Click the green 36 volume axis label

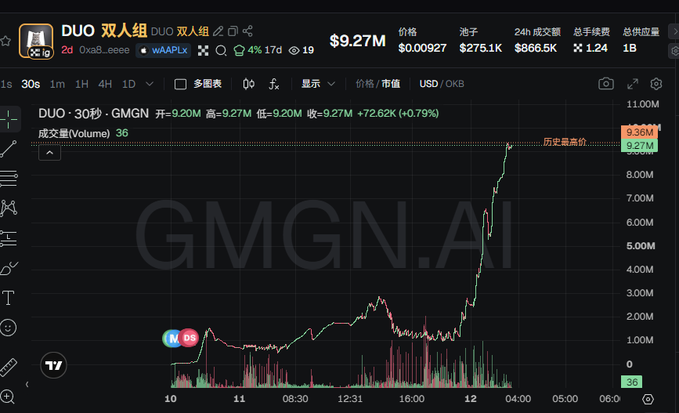[x=632, y=382]
